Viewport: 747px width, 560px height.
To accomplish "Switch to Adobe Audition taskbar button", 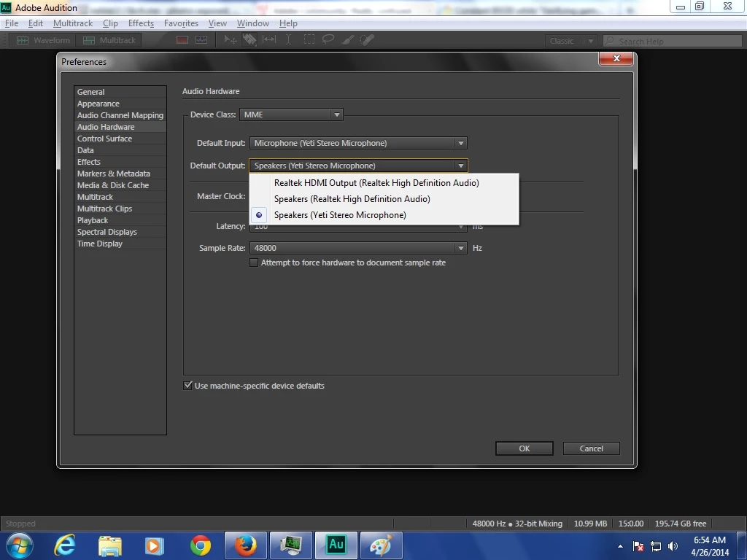I will [336, 545].
